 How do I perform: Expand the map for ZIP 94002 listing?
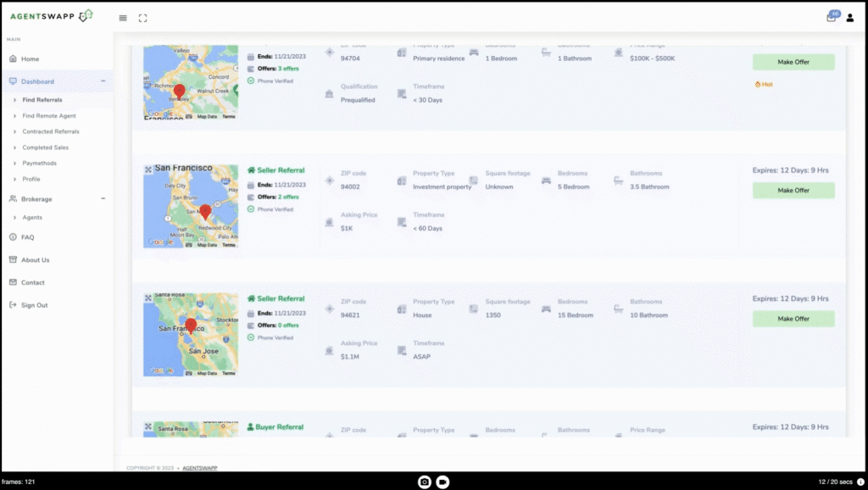(148, 170)
